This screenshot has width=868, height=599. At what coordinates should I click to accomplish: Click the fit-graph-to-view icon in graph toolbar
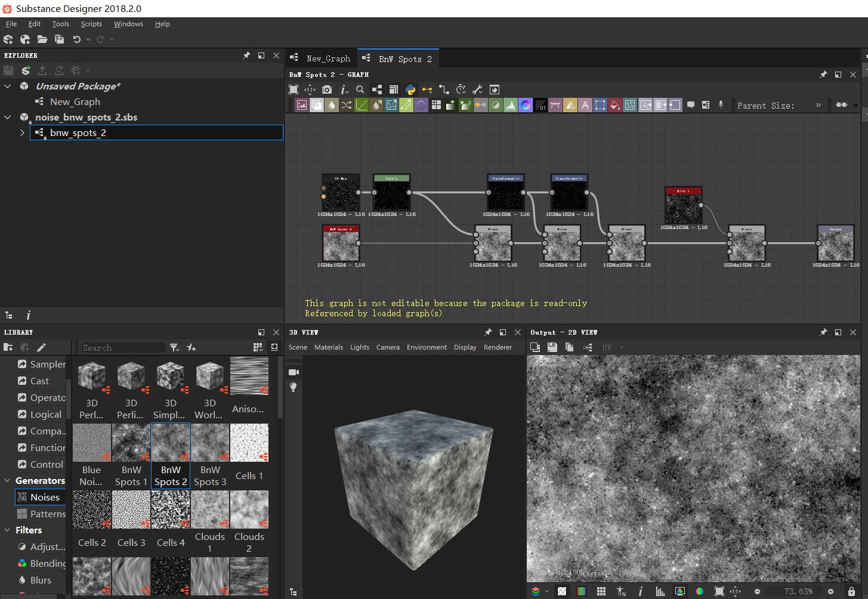pos(294,89)
